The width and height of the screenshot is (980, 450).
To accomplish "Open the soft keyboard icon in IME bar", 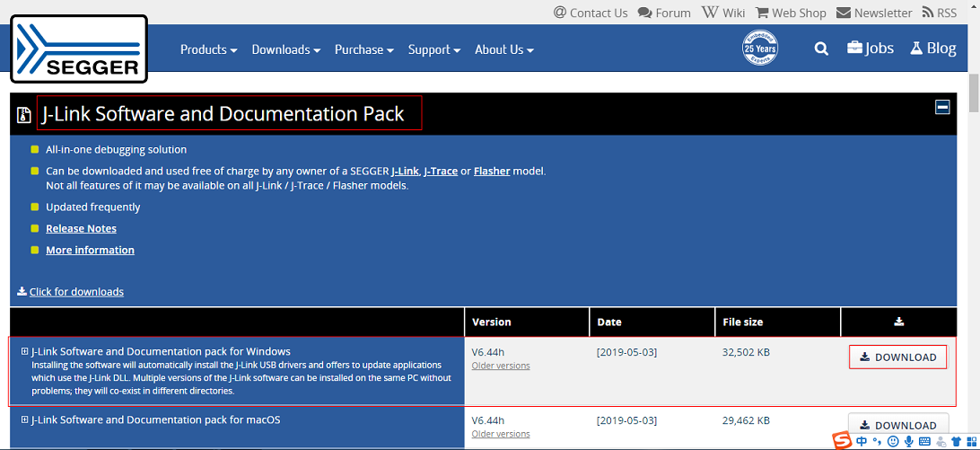I will (x=925, y=441).
